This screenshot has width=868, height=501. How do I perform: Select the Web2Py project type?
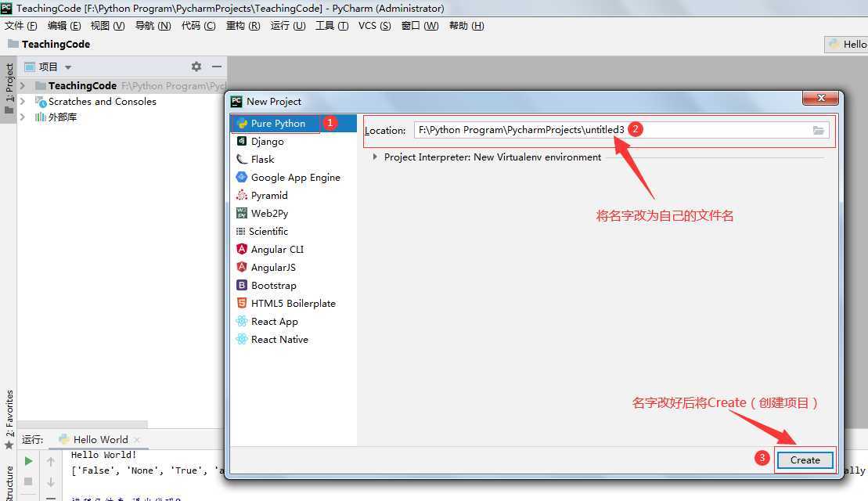pyautogui.click(x=269, y=213)
